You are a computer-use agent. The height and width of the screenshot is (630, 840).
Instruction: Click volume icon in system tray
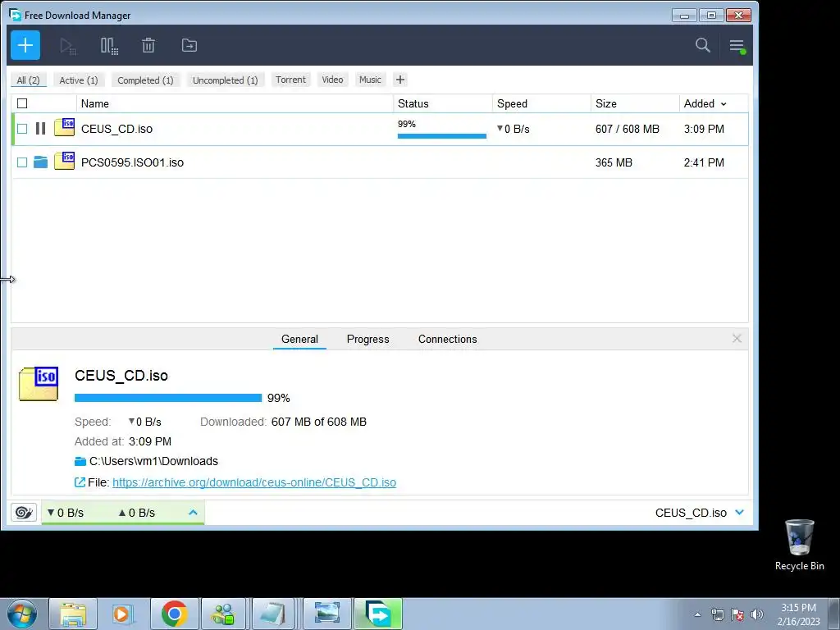(757, 614)
